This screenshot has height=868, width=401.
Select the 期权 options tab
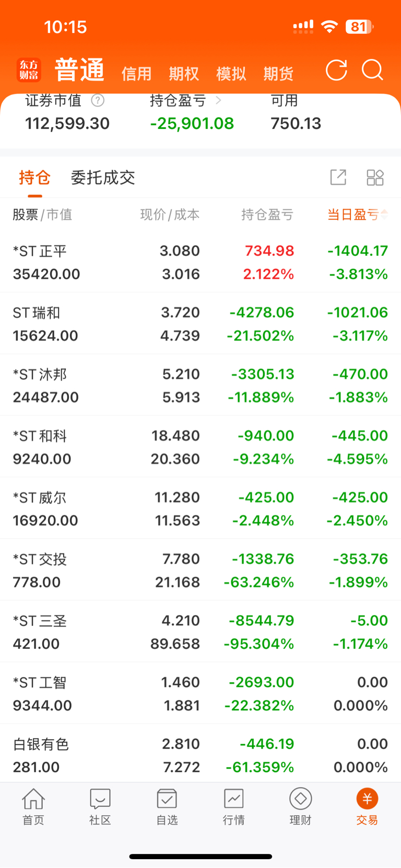click(x=184, y=74)
